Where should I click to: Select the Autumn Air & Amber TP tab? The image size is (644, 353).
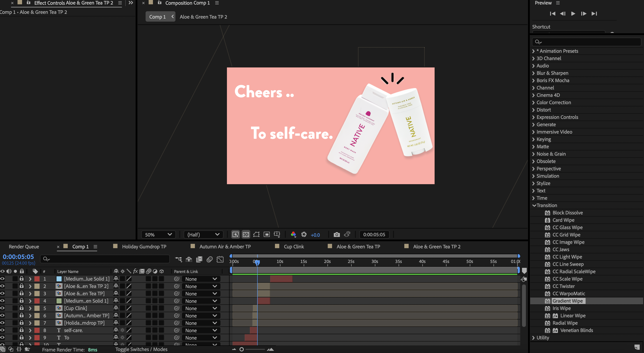225,246
